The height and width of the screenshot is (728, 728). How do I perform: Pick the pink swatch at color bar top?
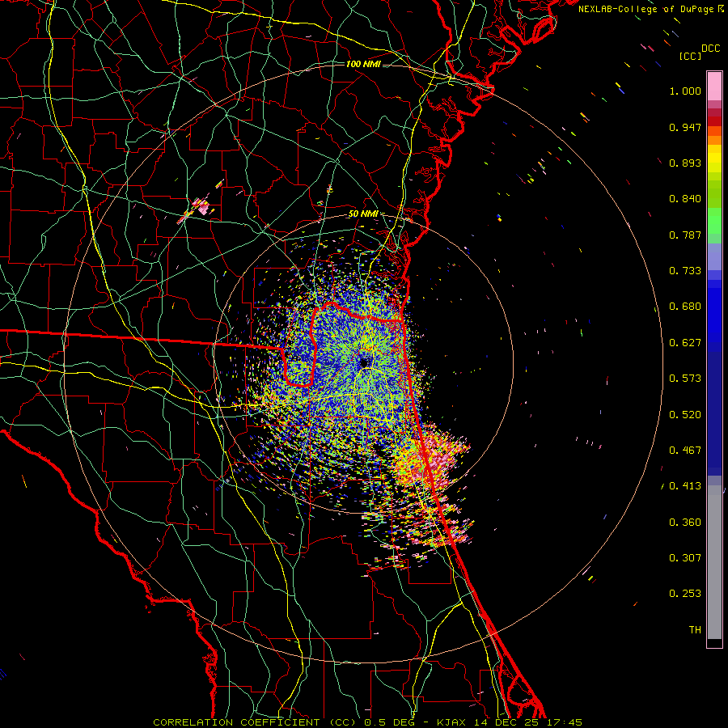[x=714, y=86]
